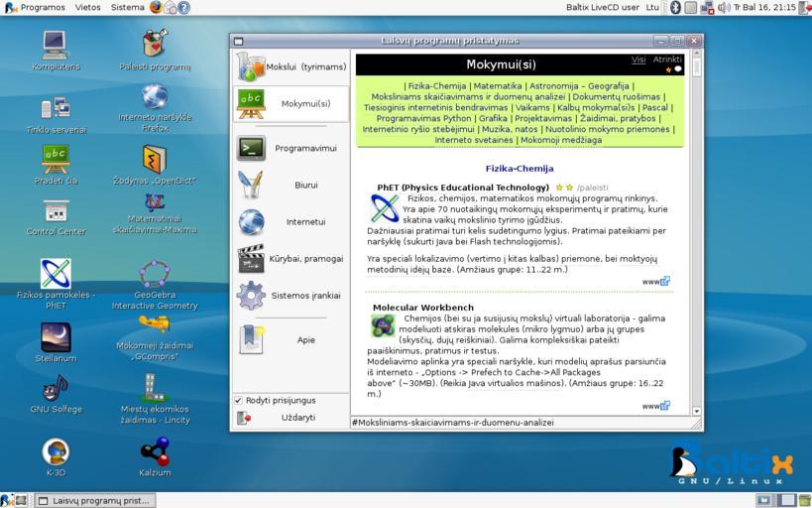The width and height of the screenshot is (812, 508).
Task: Open the Ltu keyboard layout indicator
Action: (652, 7)
